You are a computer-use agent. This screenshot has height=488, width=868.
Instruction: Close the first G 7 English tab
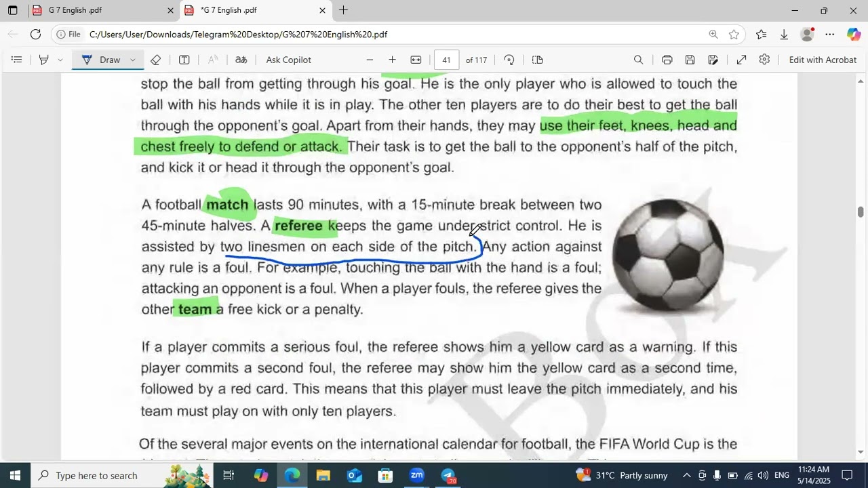[x=170, y=10]
